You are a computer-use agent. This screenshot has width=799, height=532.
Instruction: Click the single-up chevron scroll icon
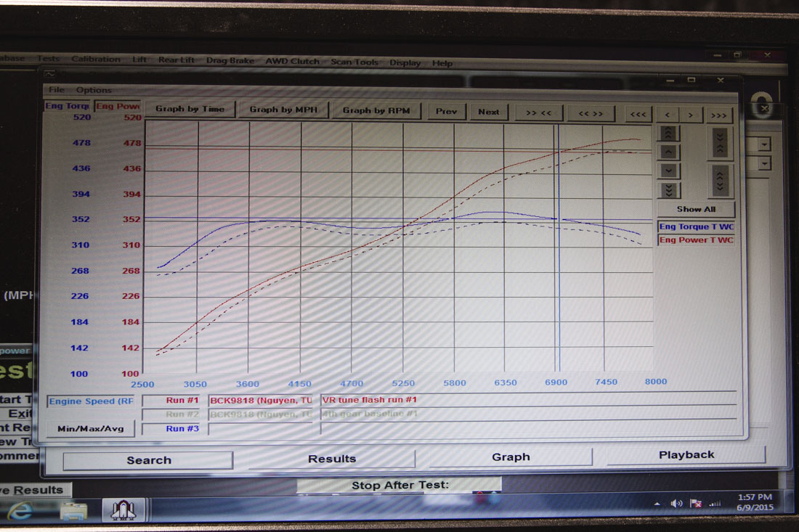pos(668,152)
